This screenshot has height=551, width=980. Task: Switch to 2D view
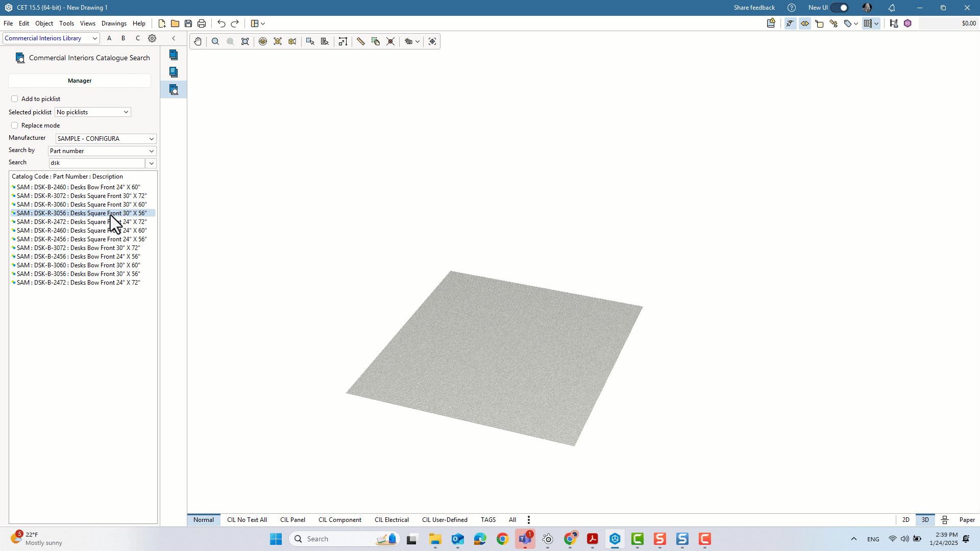pyautogui.click(x=906, y=520)
